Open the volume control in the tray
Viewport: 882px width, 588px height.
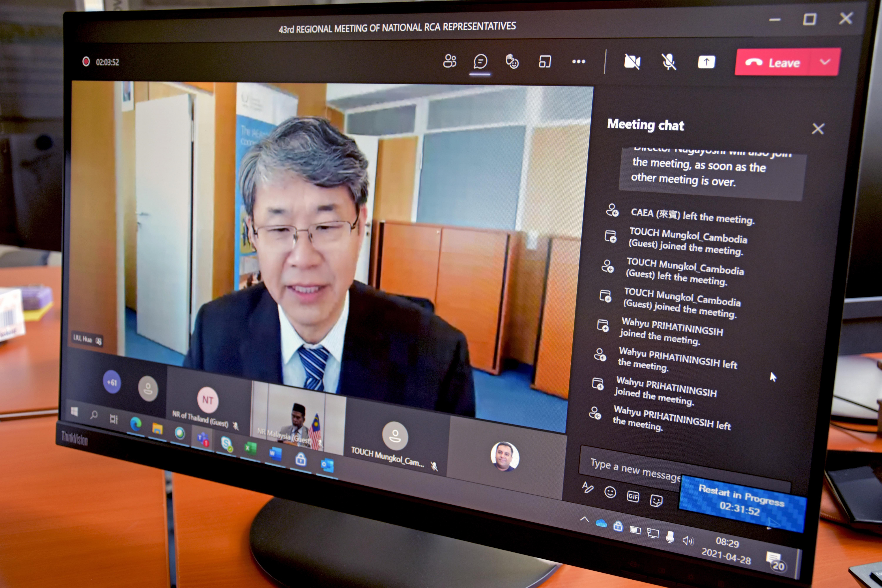[687, 540]
